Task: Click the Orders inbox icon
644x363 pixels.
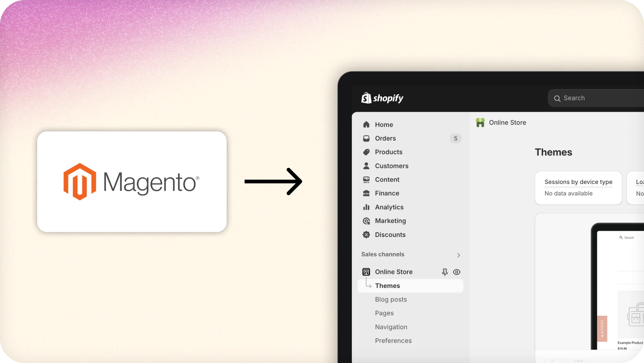Action: click(366, 138)
